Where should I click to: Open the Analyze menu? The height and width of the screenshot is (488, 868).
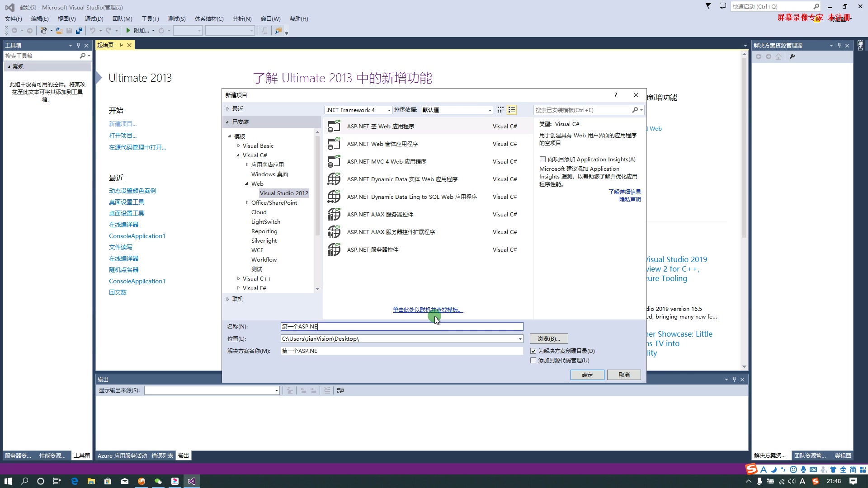[242, 19]
